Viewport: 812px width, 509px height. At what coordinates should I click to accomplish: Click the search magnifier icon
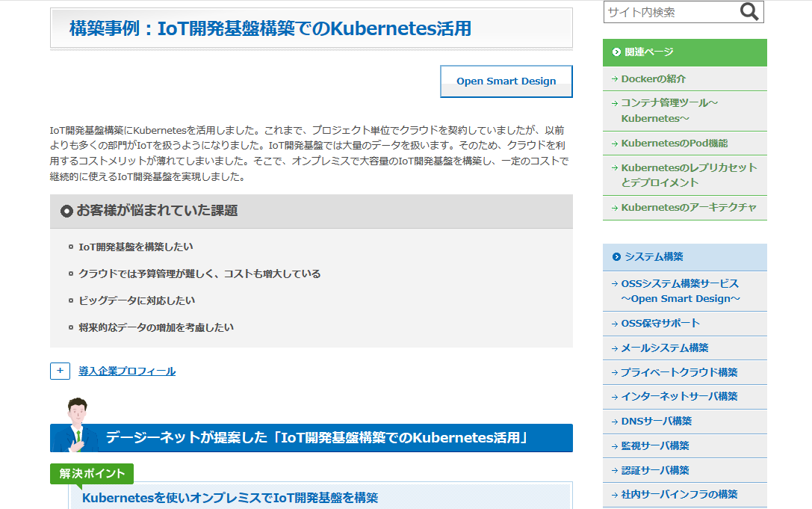[749, 12]
